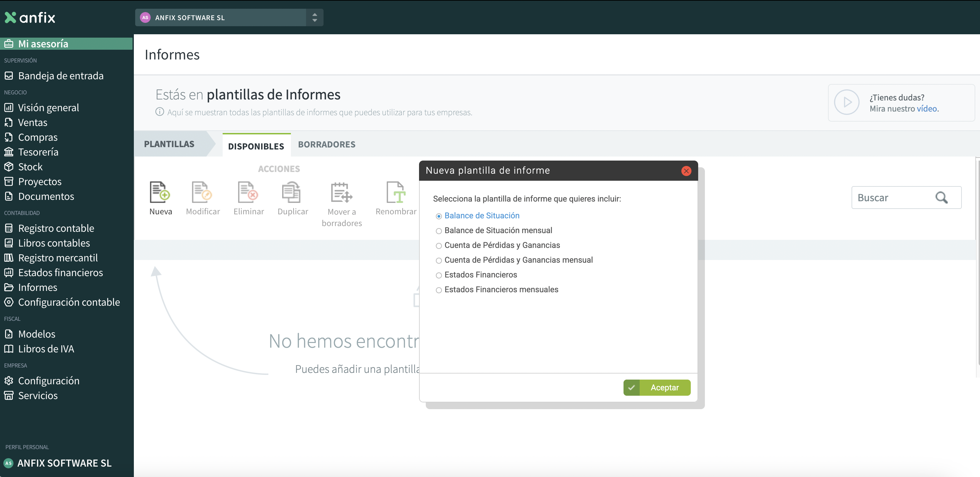Select Estados Financieros mensuales option
Image resolution: width=980 pixels, height=477 pixels.
[x=438, y=290]
